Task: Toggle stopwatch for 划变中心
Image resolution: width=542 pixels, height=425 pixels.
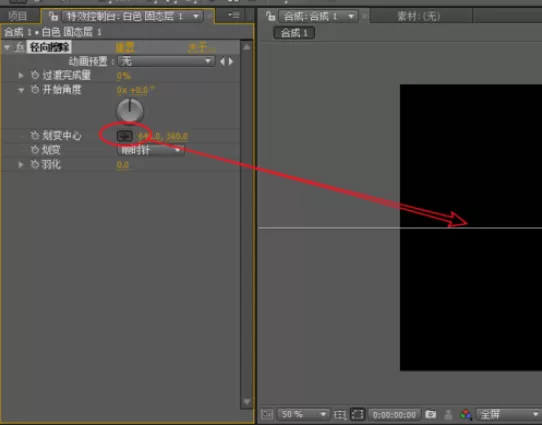Action: 35,135
